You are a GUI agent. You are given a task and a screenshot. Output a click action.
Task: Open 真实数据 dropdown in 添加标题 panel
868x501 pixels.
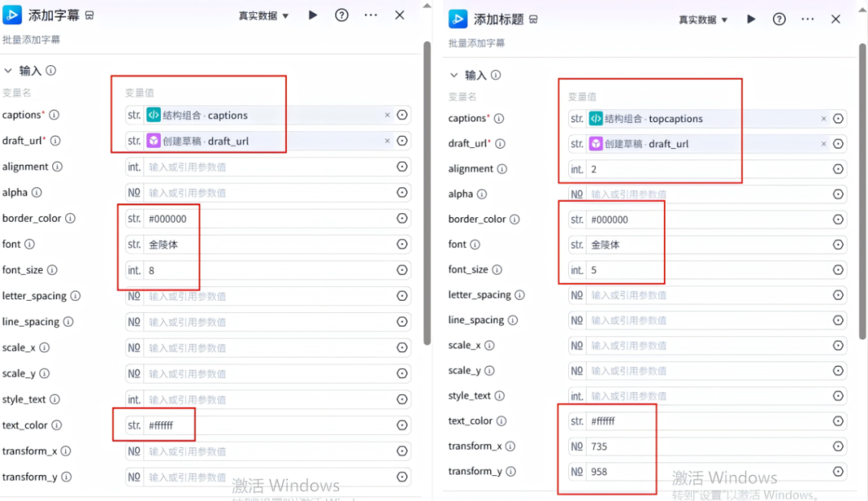[x=702, y=19]
